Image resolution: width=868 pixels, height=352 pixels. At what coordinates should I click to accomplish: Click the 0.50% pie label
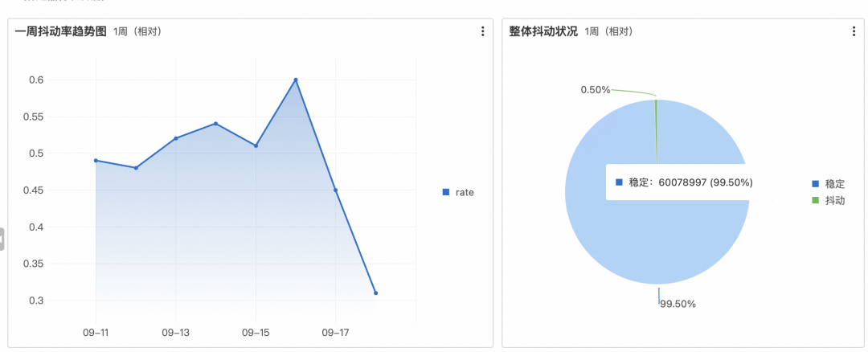click(595, 90)
